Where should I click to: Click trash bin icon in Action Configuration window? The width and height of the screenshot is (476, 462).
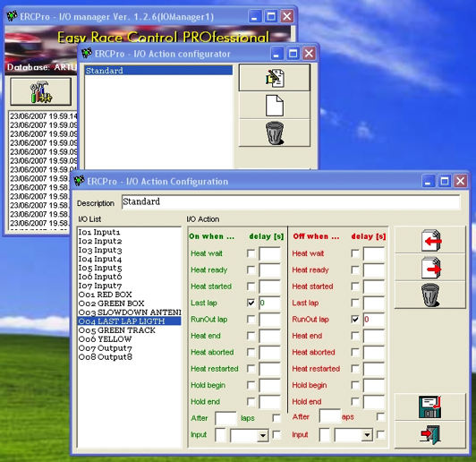point(429,295)
